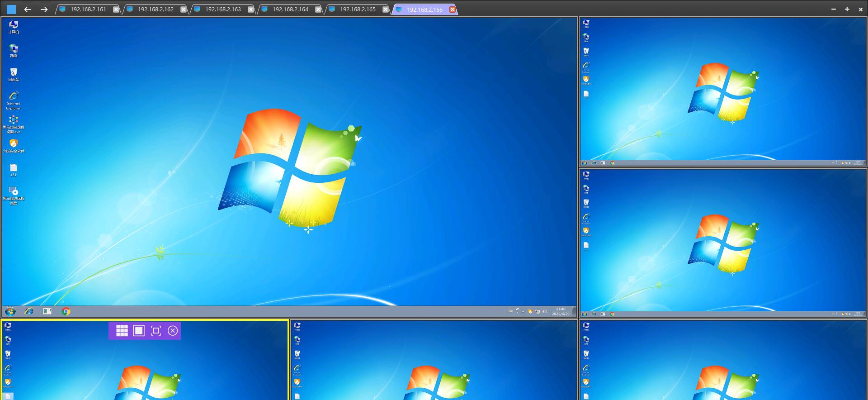Click the volume icon in large desktop's tray
This screenshot has height=400, width=868.
point(544,311)
